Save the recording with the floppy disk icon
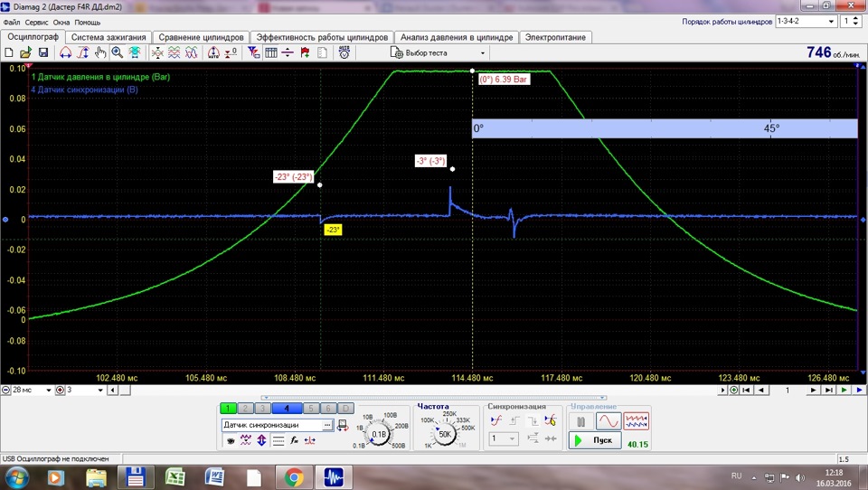 point(43,52)
